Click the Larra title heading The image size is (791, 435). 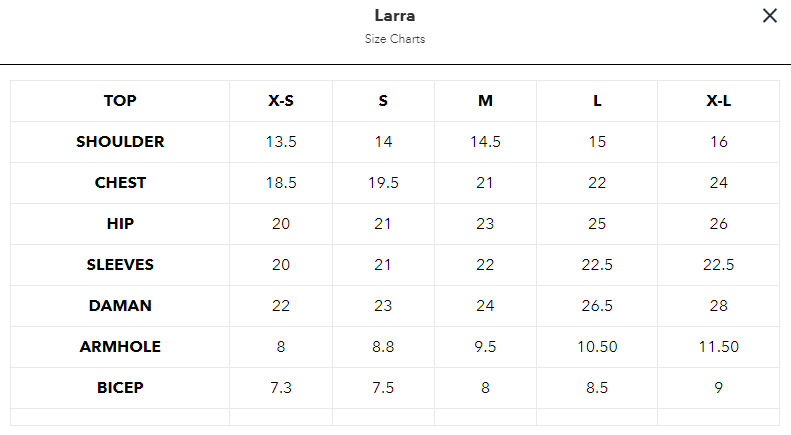pyautogui.click(x=395, y=16)
